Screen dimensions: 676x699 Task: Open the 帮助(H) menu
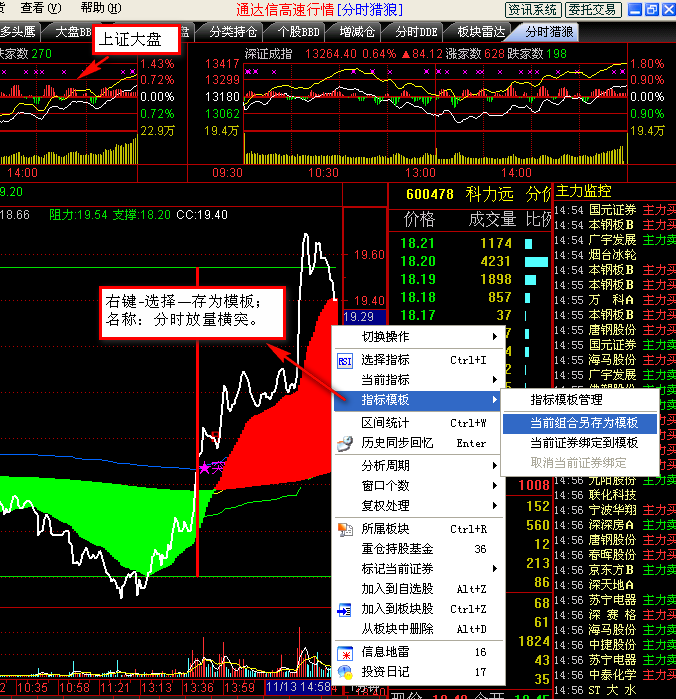(x=101, y=8)
